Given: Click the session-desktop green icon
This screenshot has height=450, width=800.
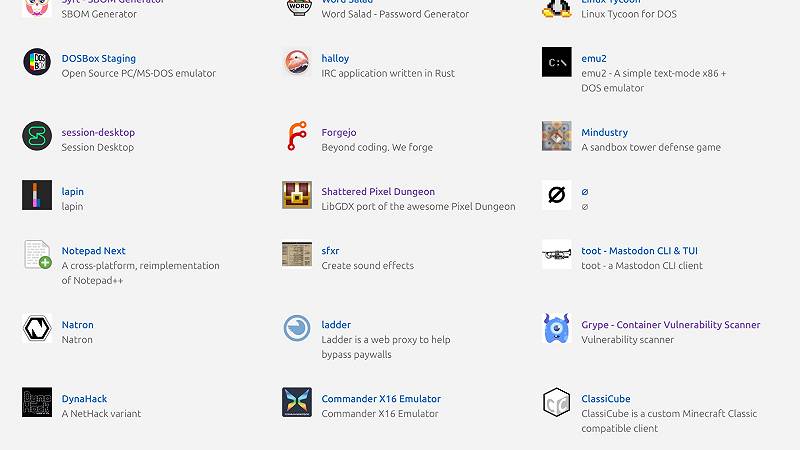Looking at the screenshot, I should click(x=37, y=136).
